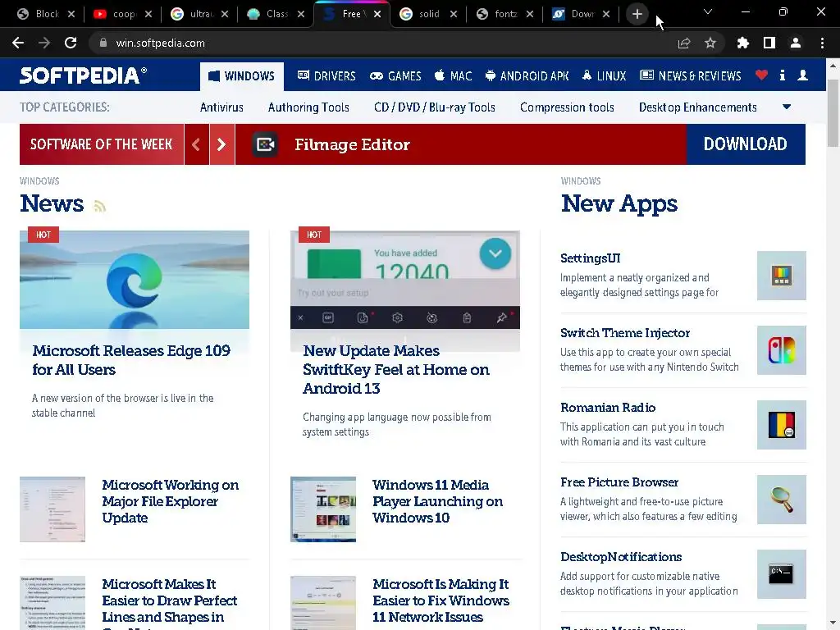The image size is (840, 630).
Task: Open the Filmage Editor title link
Action: coord(352,144)
